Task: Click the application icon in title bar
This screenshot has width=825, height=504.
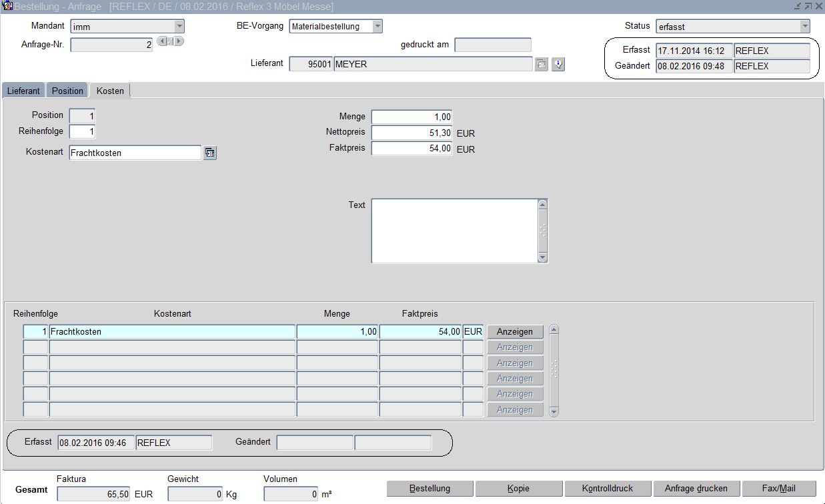Action: click(8, 7)
